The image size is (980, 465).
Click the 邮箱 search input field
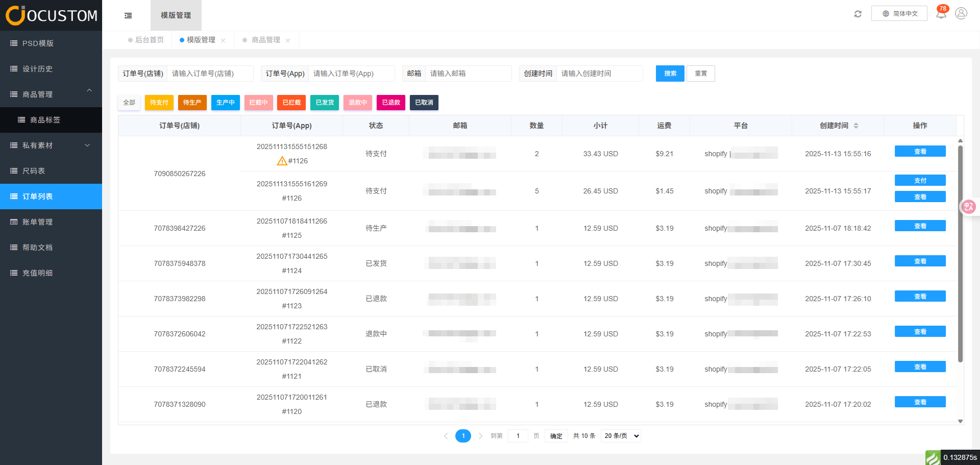pyautogui.click(x=468, y=74)
